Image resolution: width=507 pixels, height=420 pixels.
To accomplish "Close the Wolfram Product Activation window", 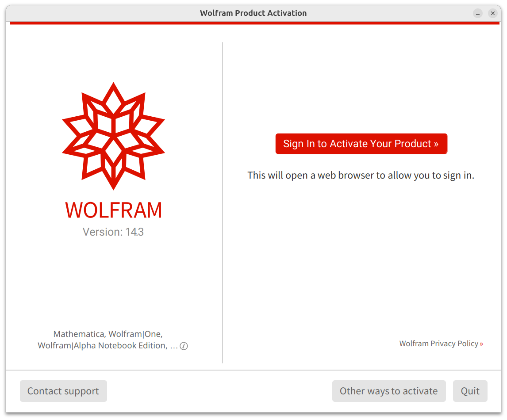I will [x=493, y=13].
